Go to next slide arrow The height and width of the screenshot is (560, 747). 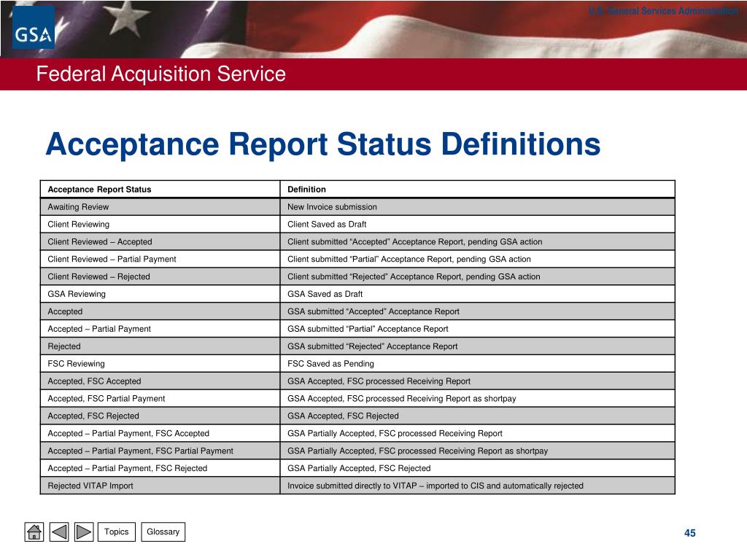84,532
